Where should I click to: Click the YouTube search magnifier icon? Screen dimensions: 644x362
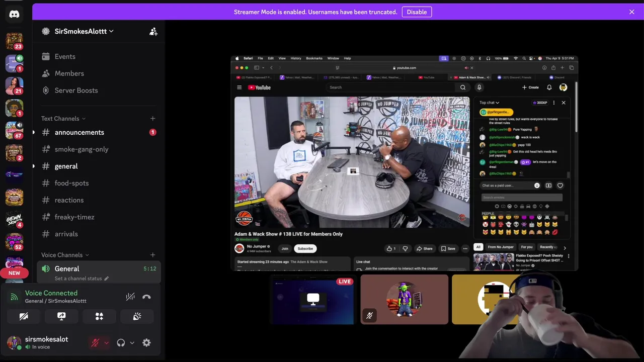(x=463, y=87)
